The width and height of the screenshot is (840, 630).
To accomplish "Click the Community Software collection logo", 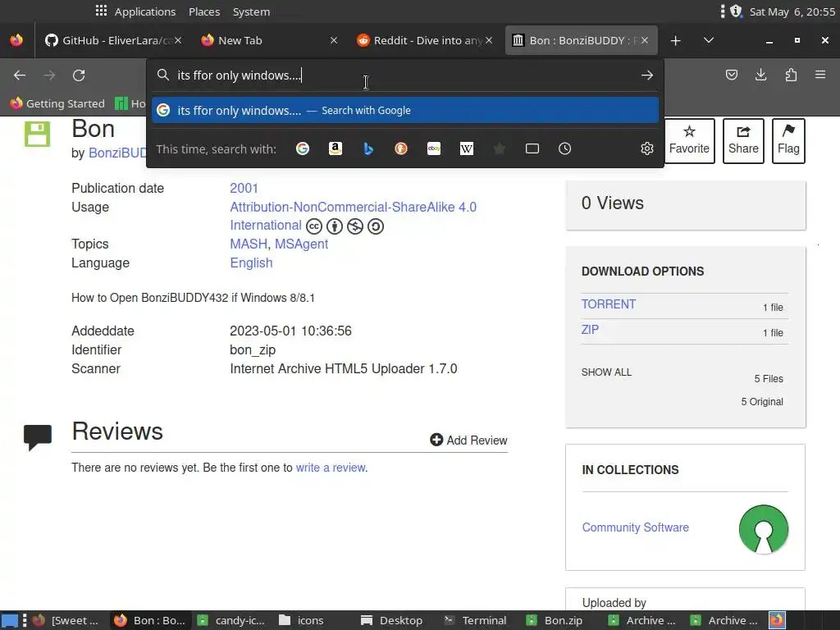I will coord(764,529).
